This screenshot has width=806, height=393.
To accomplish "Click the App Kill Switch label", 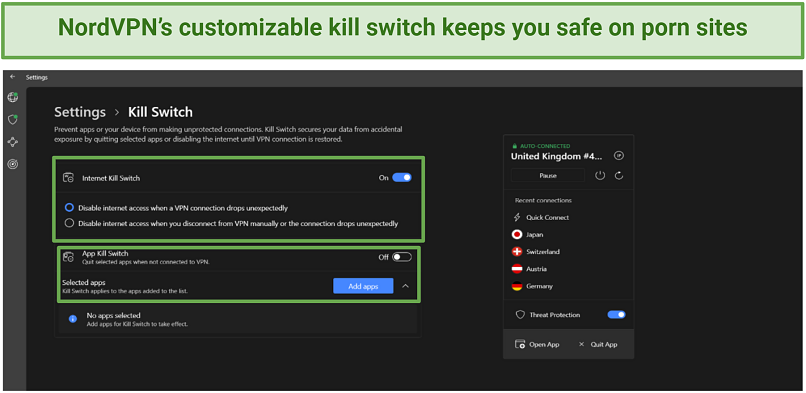I will coord(105,253).
